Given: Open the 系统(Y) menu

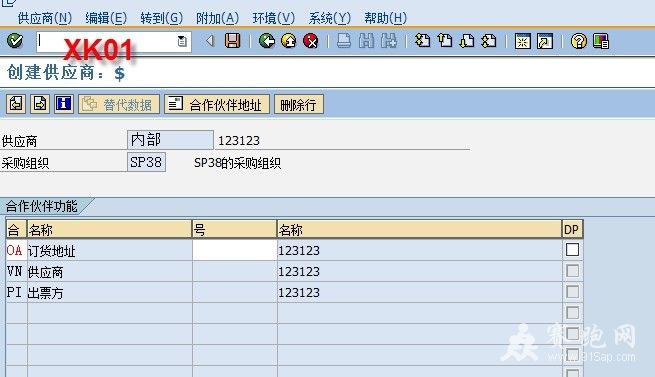Looking at the screenshot, I should (330, 18).
